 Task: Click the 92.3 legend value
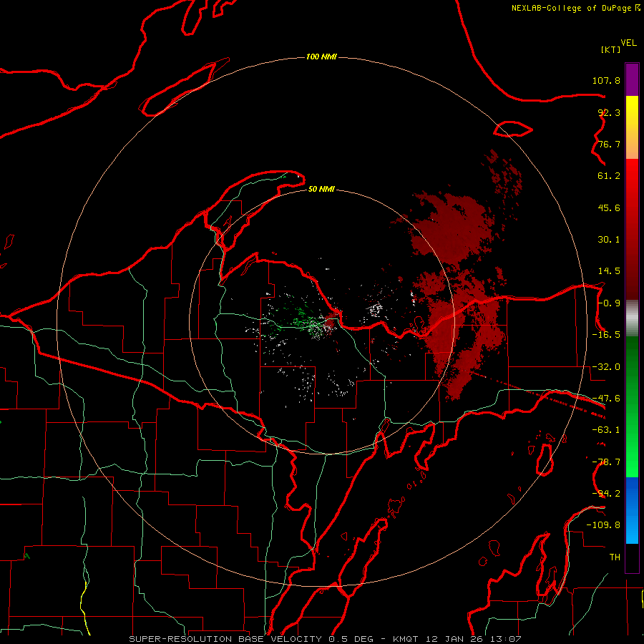pyautogui.click(x=609, y=112)
